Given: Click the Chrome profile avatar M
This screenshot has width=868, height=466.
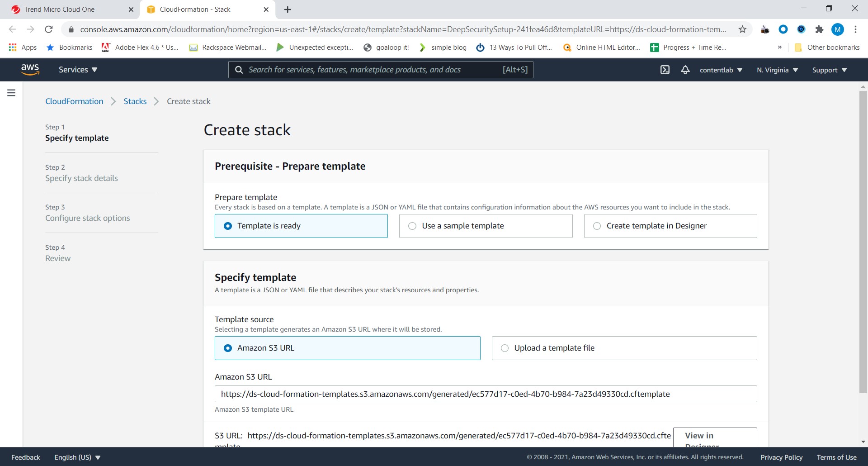Looking at the screenshot, I should click(x=837, y=29).
